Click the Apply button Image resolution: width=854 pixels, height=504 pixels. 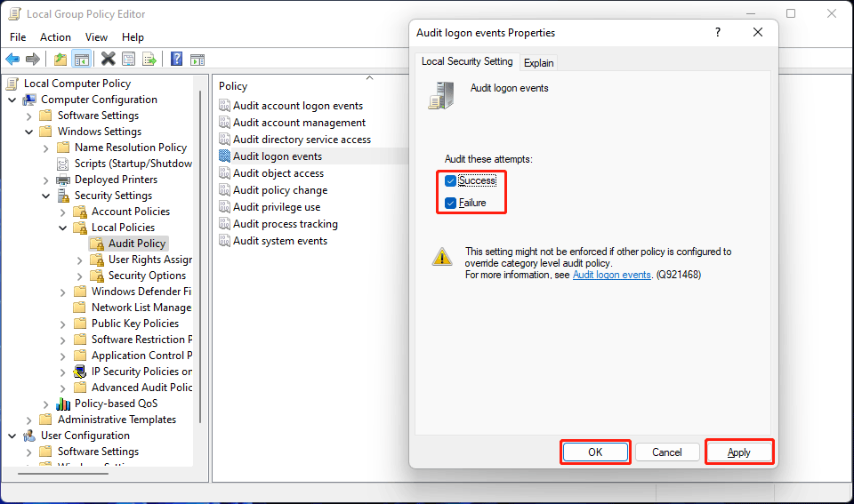[x=739, y=452]
